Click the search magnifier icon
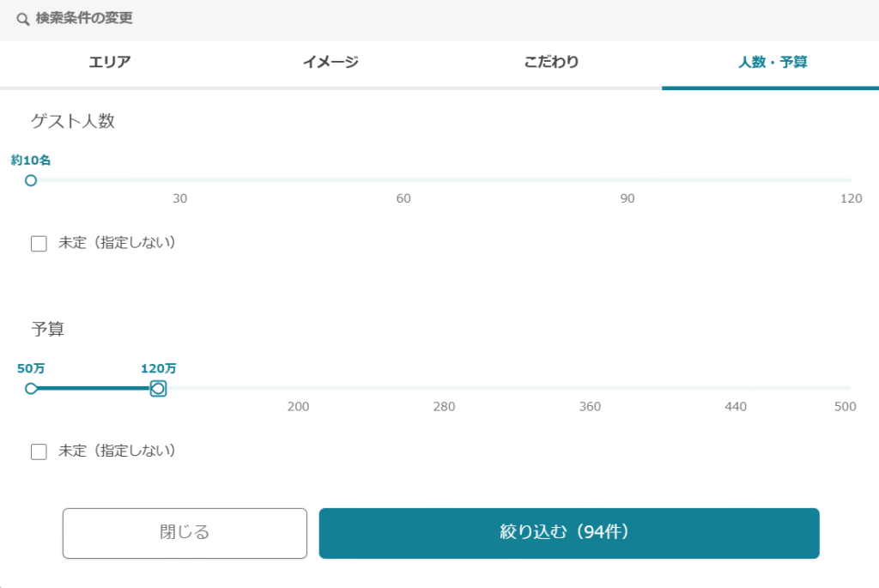This screenshot has height=588, width=879. coord(22,20)
